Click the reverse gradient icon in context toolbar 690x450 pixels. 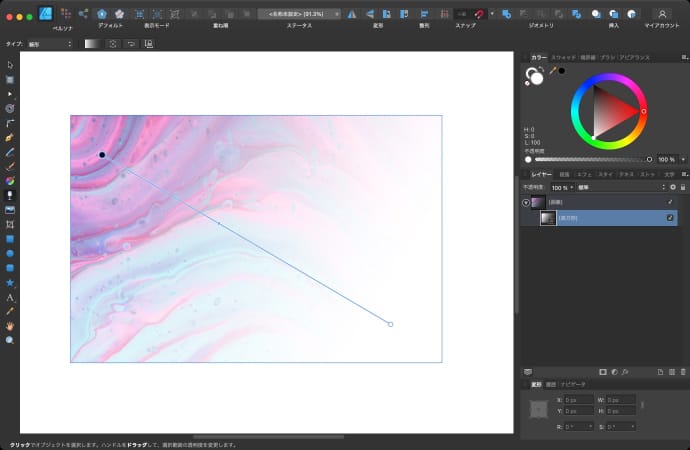click(130, 44)
